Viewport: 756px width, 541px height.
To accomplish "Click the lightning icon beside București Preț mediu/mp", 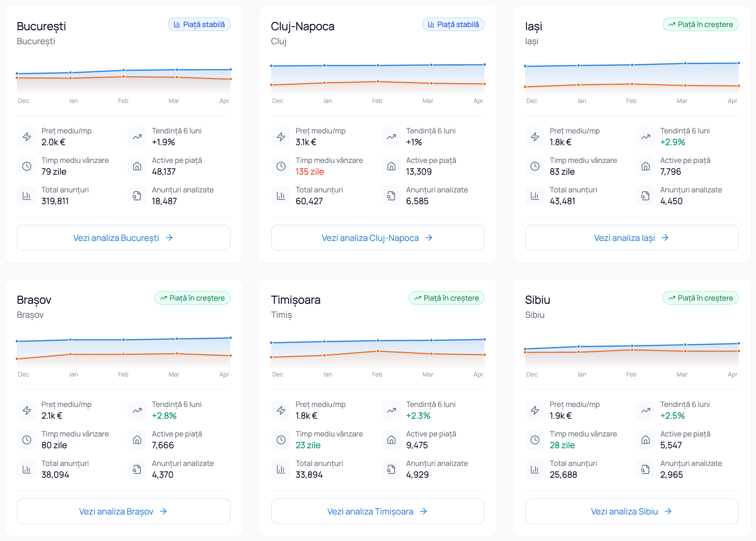I will click(x=27, y=136).
